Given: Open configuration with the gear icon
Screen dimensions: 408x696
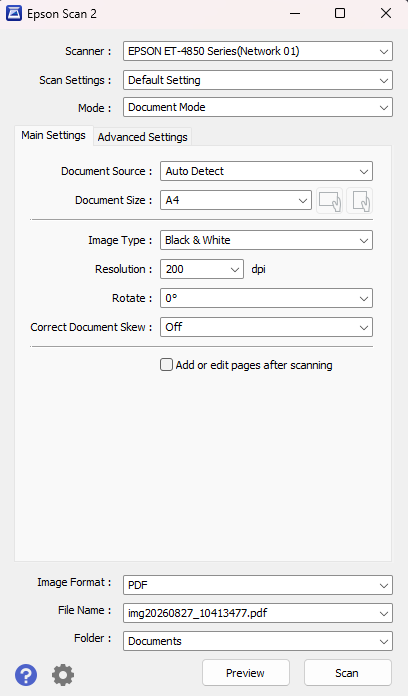Looking at the screenshot, I should [63, 675].
